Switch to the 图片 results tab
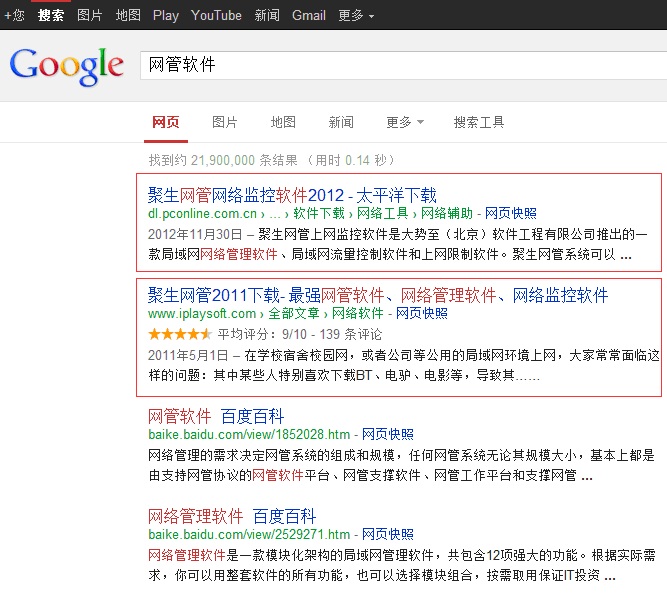The width and height of the screenshot is (667, 604). coord(225,123)
